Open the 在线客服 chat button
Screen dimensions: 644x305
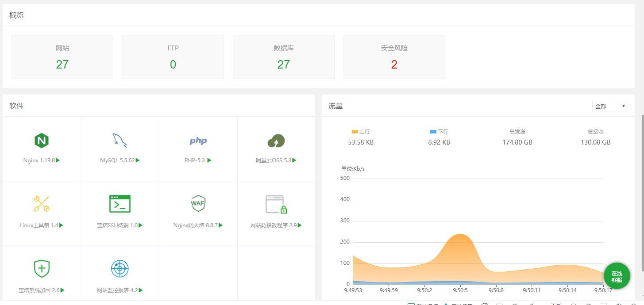point(617,277)
